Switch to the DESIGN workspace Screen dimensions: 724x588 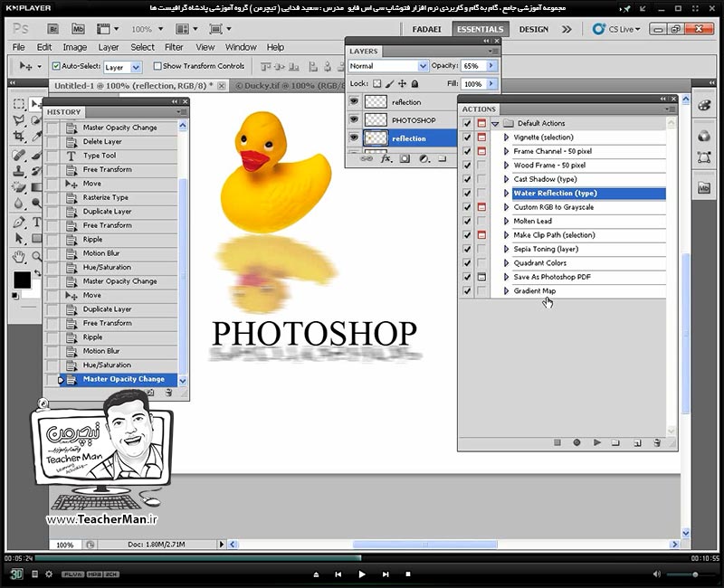(534, 29)
